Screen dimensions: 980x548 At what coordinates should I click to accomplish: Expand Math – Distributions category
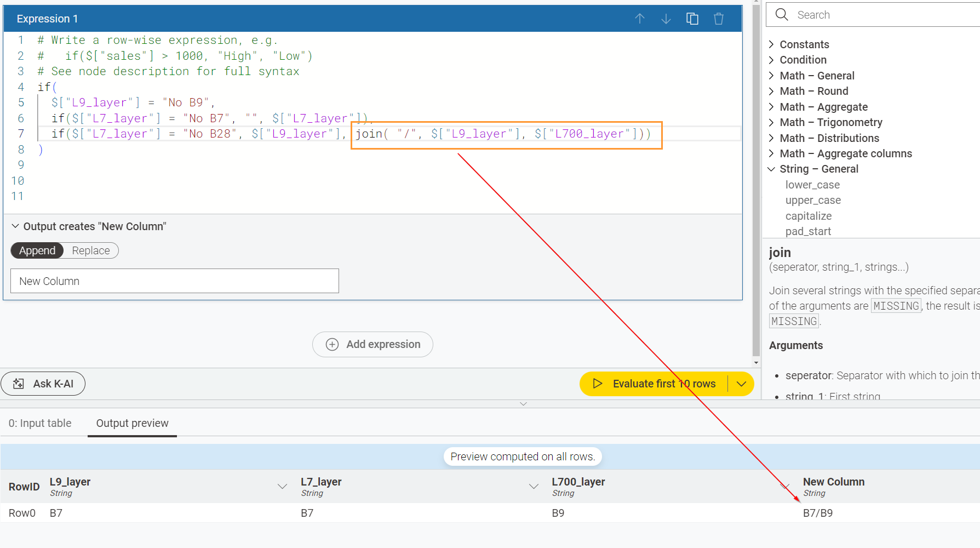pos(771,138)
